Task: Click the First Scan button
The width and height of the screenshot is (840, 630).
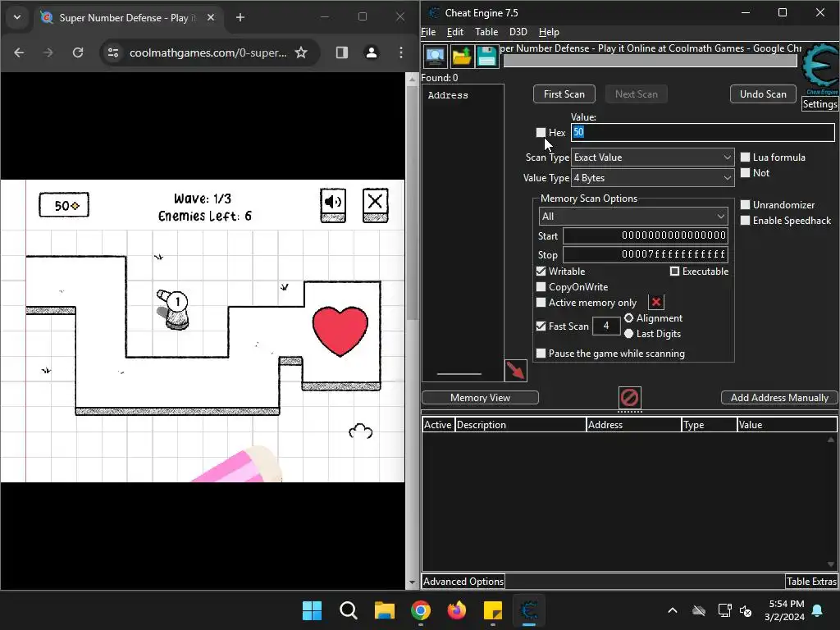Action: [x=564, y=94]
